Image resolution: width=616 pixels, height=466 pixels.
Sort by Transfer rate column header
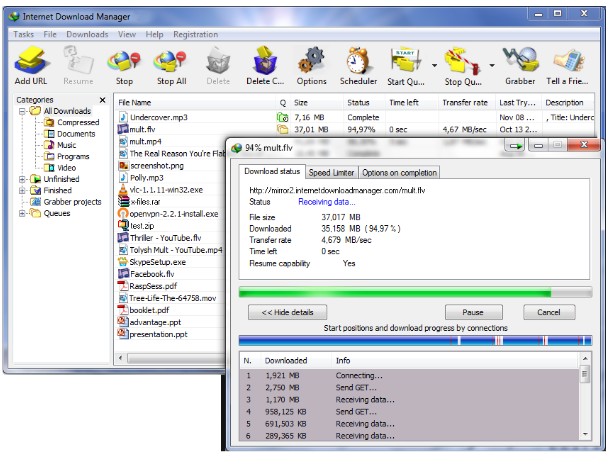[x=466, y=103]
